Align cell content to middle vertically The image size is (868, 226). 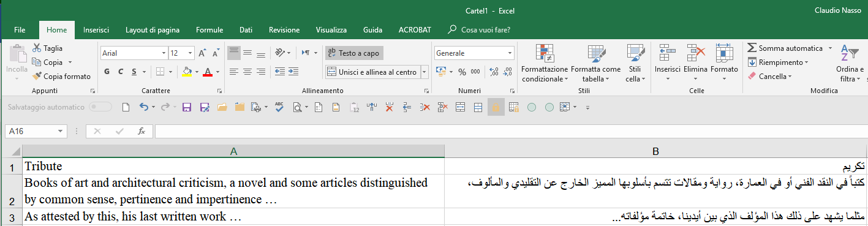[247, 53]
